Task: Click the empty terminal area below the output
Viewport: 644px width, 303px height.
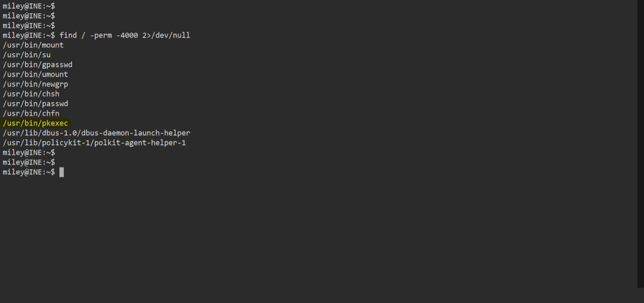Action: [319, 234]
